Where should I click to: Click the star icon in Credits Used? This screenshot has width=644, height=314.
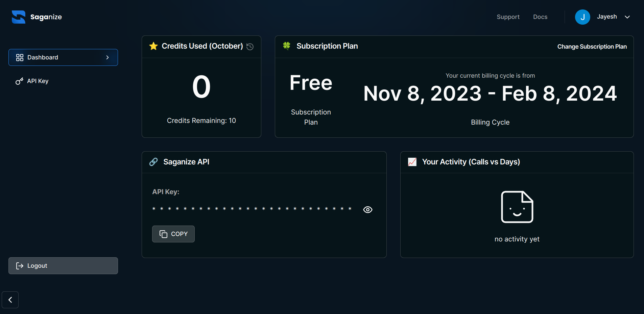[153, 46]
